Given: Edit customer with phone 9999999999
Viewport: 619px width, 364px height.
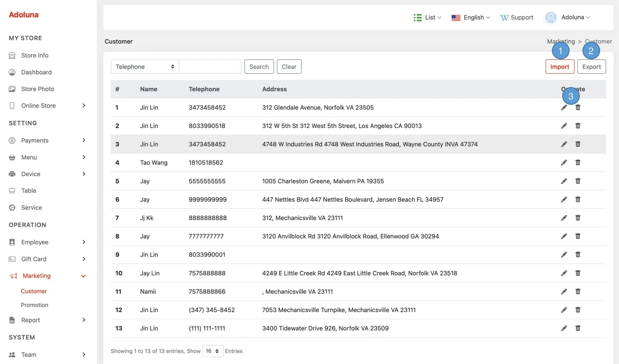Looking at the screenshot, I should [564, 200].
